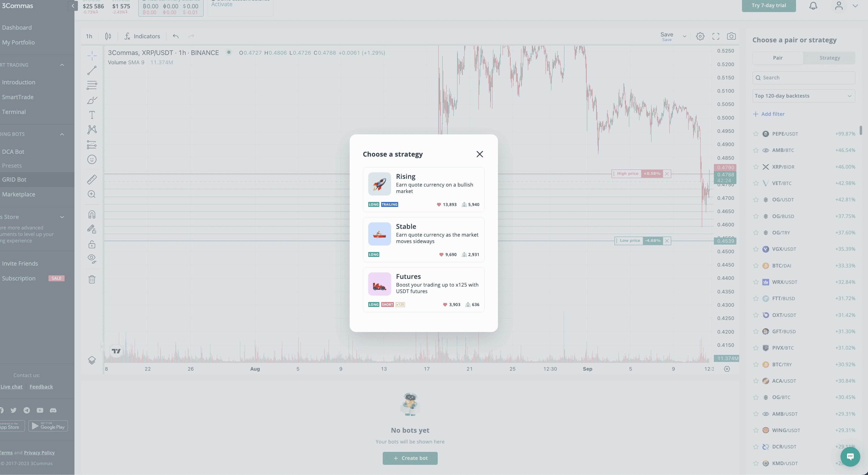Toggle lock all drawings tool

(x=92, y=244)
